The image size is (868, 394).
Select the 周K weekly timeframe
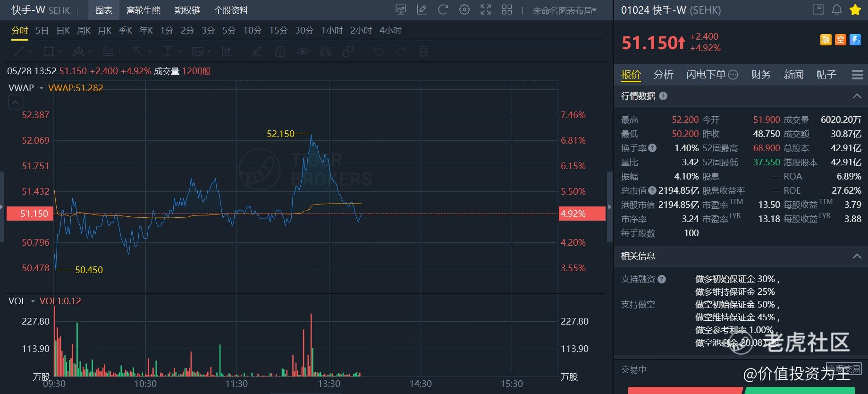tap(84, 31)
